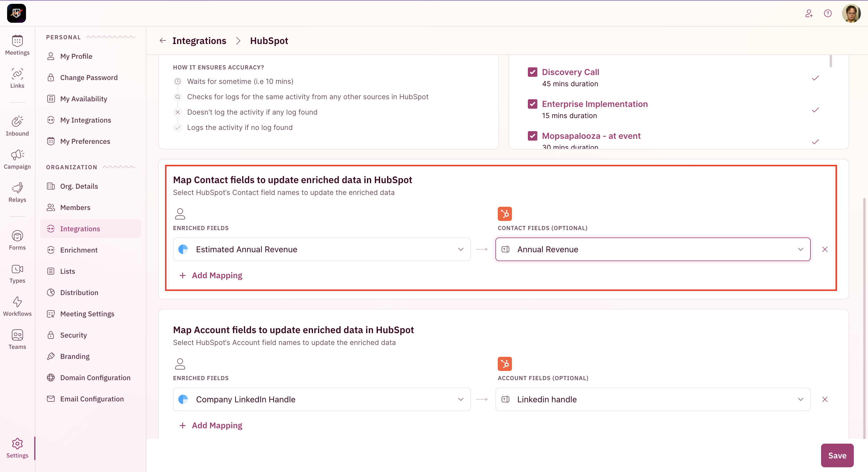Open the Campaign megaphone icon

(17, 159)
